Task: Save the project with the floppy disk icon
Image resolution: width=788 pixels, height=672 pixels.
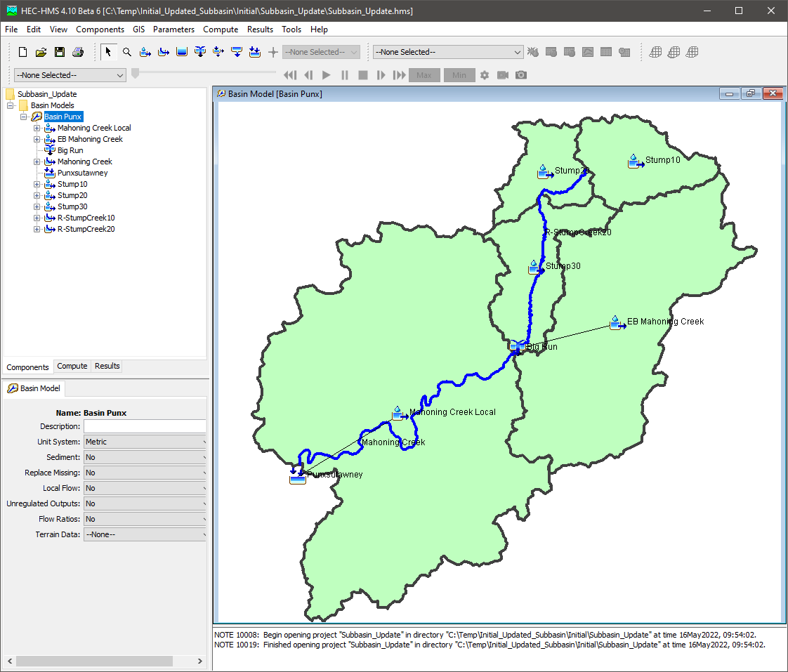Action: pos(59,52)
